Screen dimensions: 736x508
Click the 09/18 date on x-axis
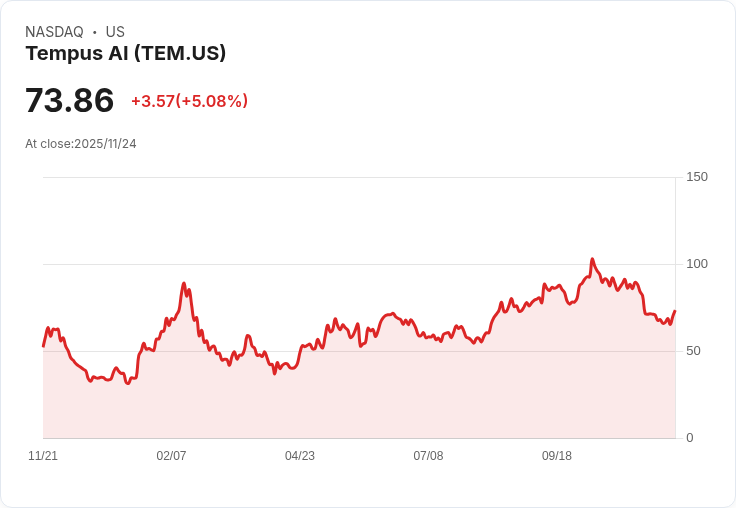(557, 456)
